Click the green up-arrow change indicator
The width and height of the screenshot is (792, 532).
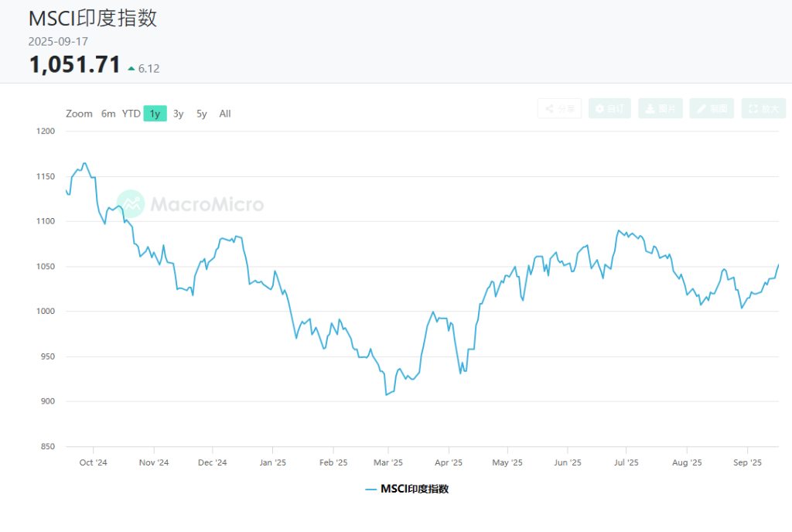pyautogui.click(x=131, y=69)
